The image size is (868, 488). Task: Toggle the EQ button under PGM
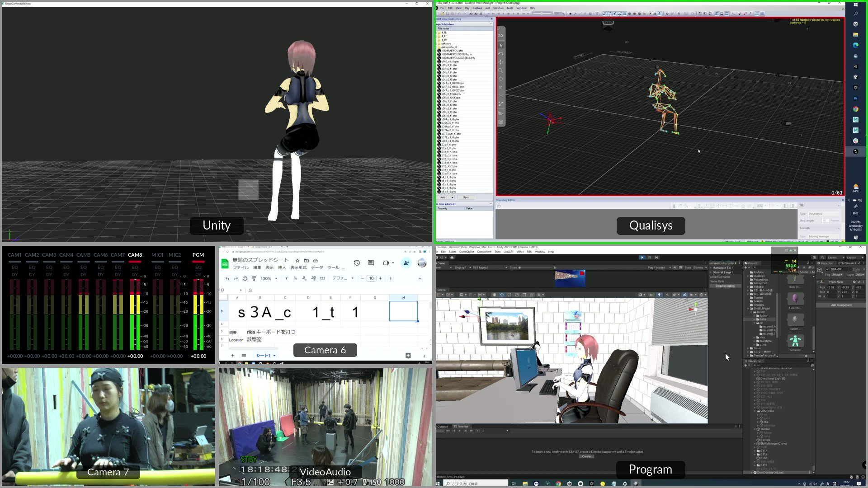(x=198, y=267)
